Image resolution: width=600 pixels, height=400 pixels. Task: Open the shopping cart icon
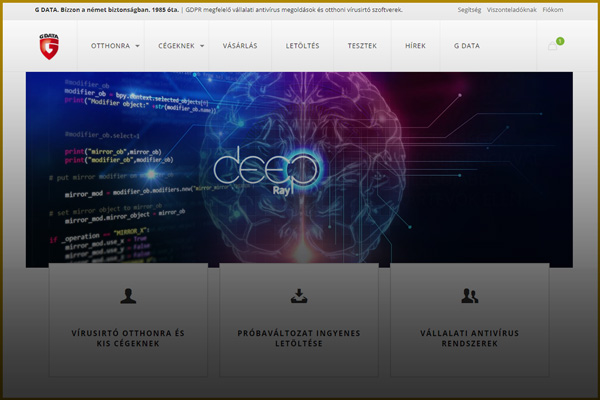(553, 46)
